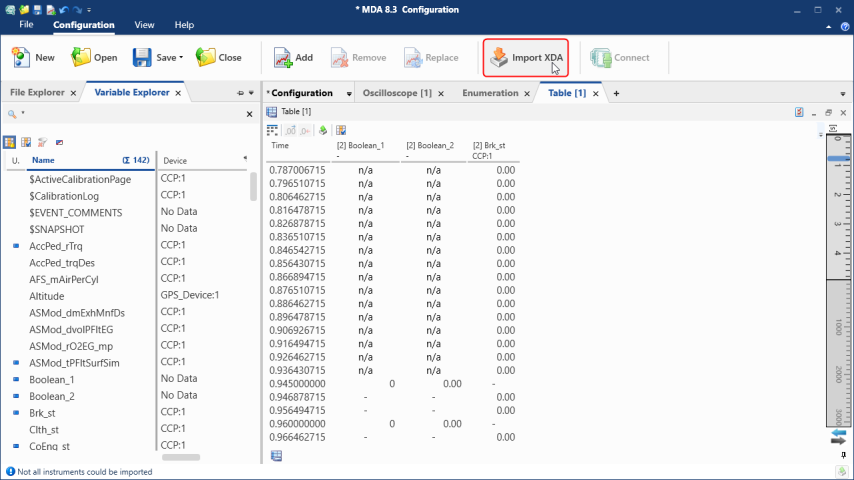
Task: Create a New configuration
Action: (x=33, y=58)
